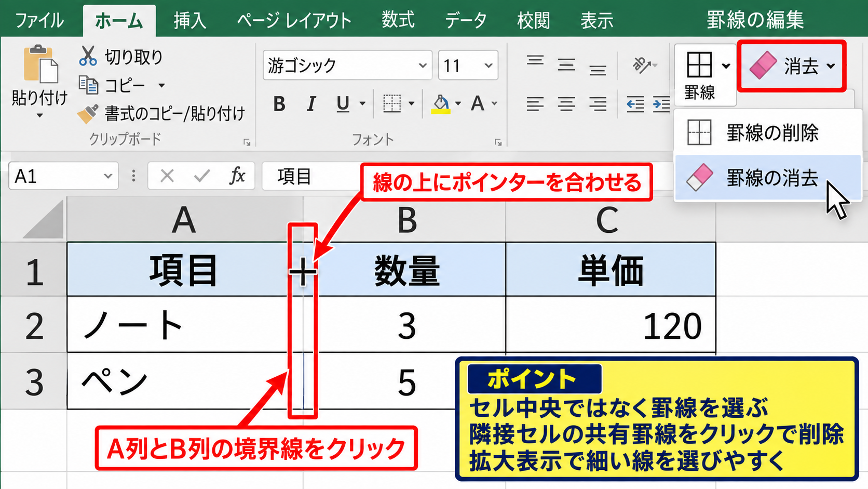The width and height of the screenshot is (868, 489).
Task: Select column B header
Action: (x=405, y=220)
